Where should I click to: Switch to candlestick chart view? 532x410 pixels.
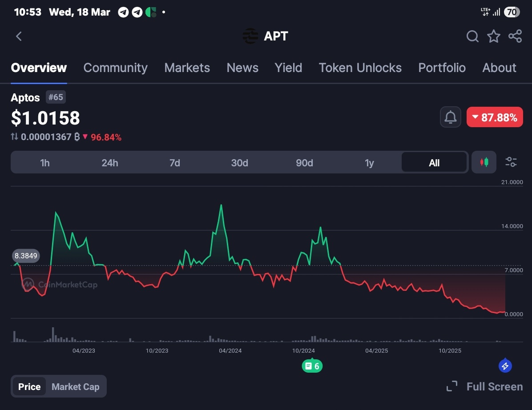(484, 162)
